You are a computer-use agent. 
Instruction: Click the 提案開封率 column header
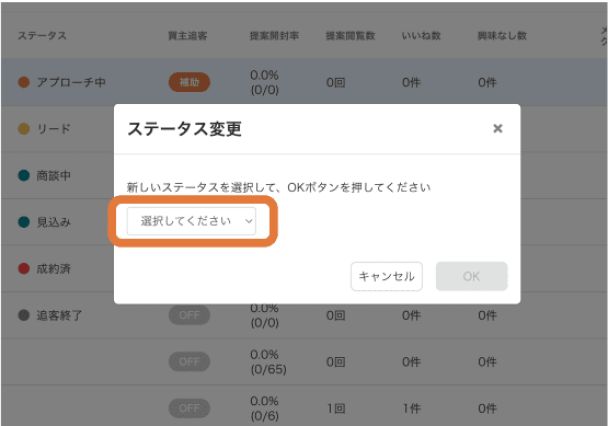coord(274,36)
